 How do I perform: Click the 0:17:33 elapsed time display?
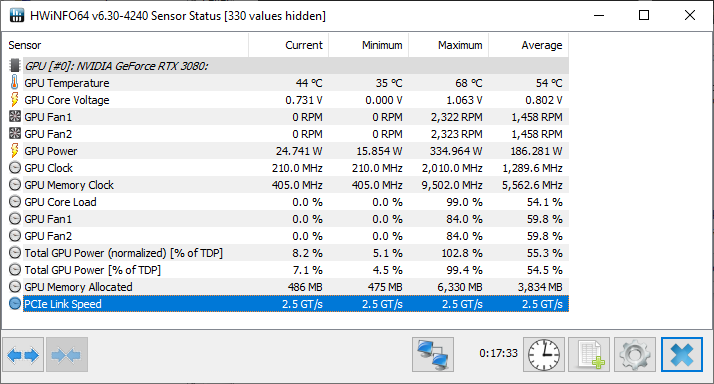tap(498, 353)
